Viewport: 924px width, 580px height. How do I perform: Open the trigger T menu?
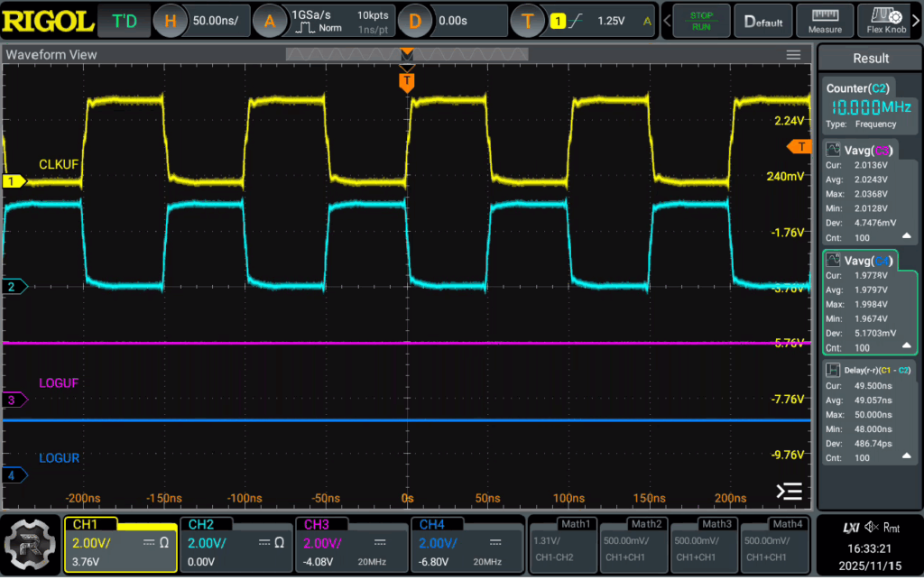[527, 22]
